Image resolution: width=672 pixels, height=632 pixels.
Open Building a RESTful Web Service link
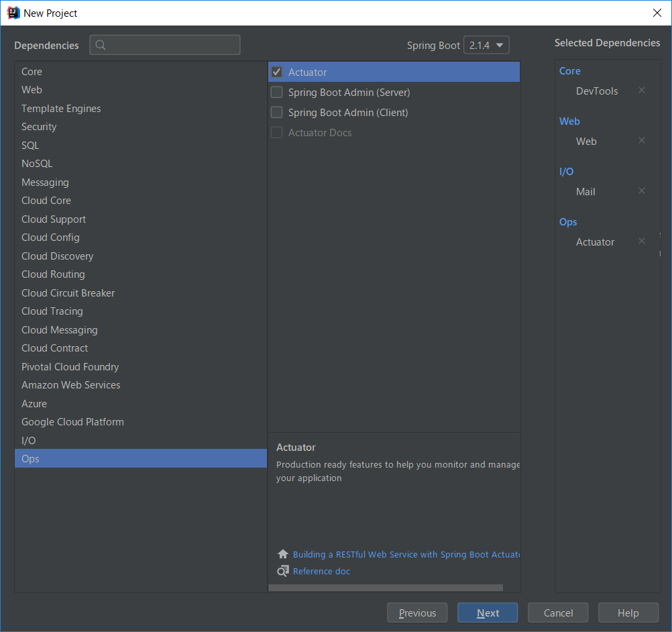coord(406,554)
